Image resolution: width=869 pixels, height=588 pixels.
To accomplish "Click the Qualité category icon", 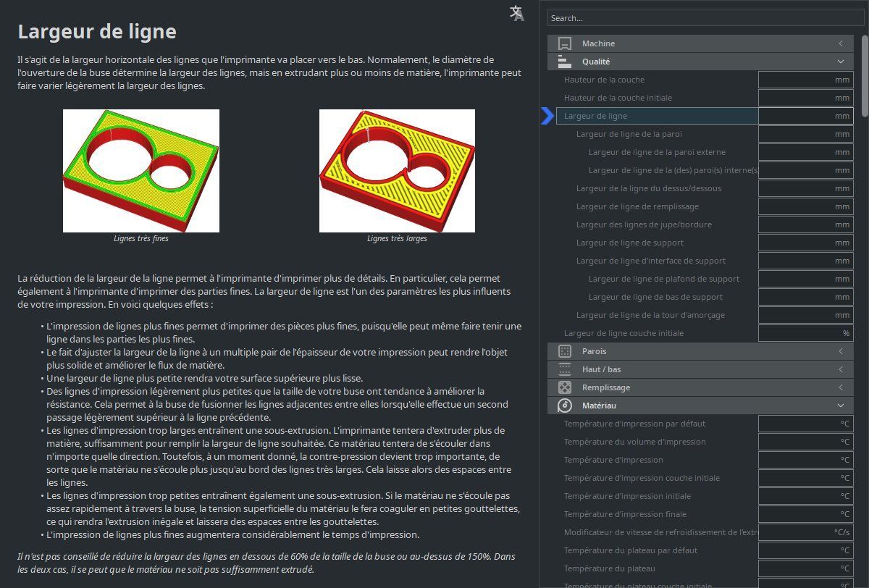I will tap(565, 62).
